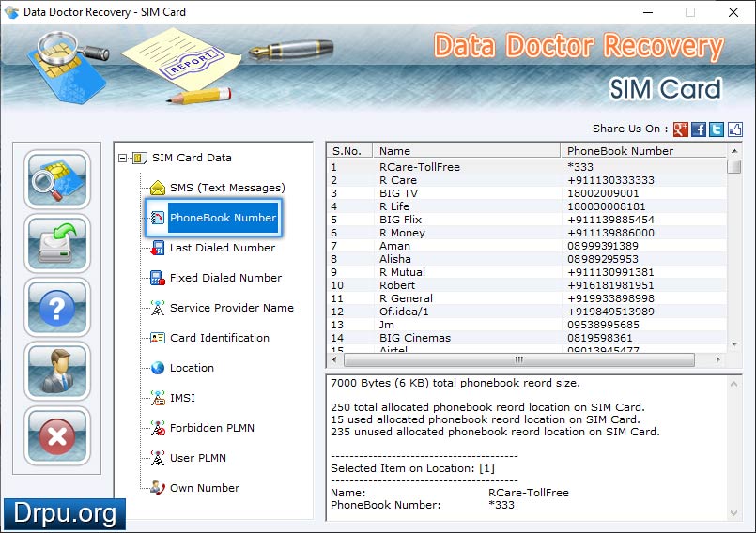Screen dimensions: 756x533
Task: Select the R Care contact row
Action: pyautogui.click(x=527, y=180)
